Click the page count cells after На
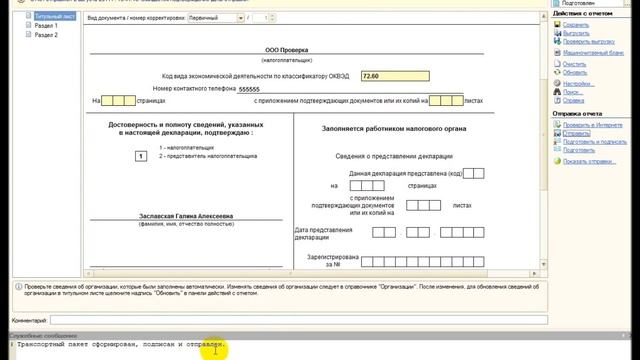 coord(118,100)
